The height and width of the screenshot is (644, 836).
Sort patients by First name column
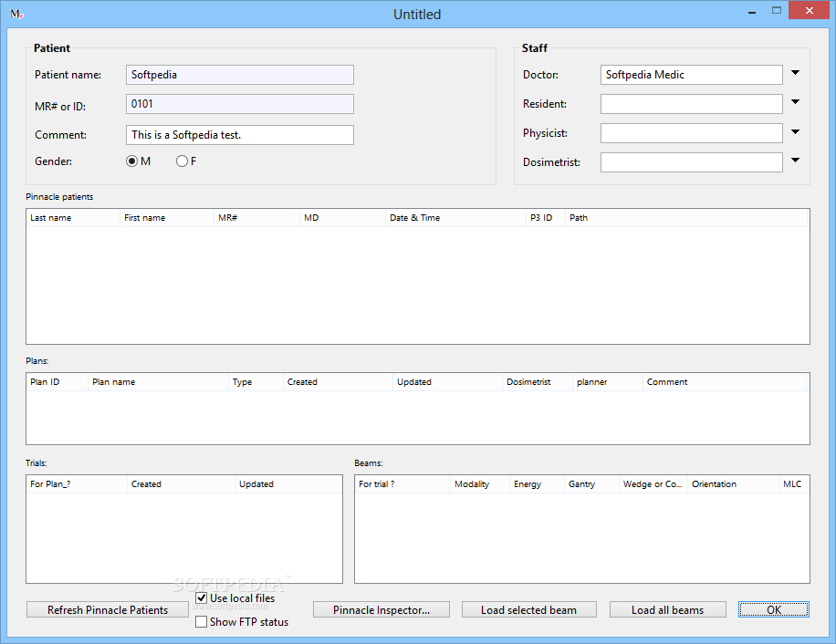[x=167, y=217]
